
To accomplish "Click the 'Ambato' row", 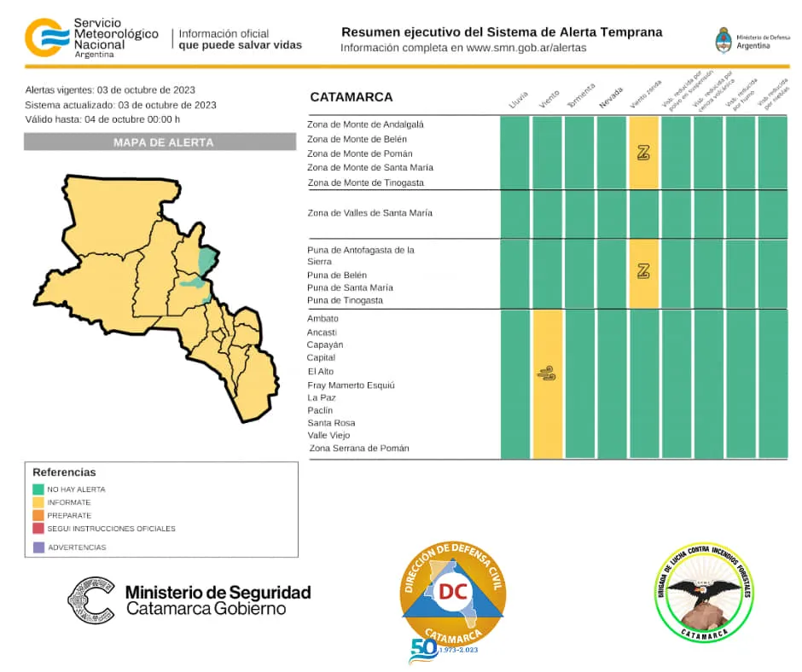I will [323, 318].
